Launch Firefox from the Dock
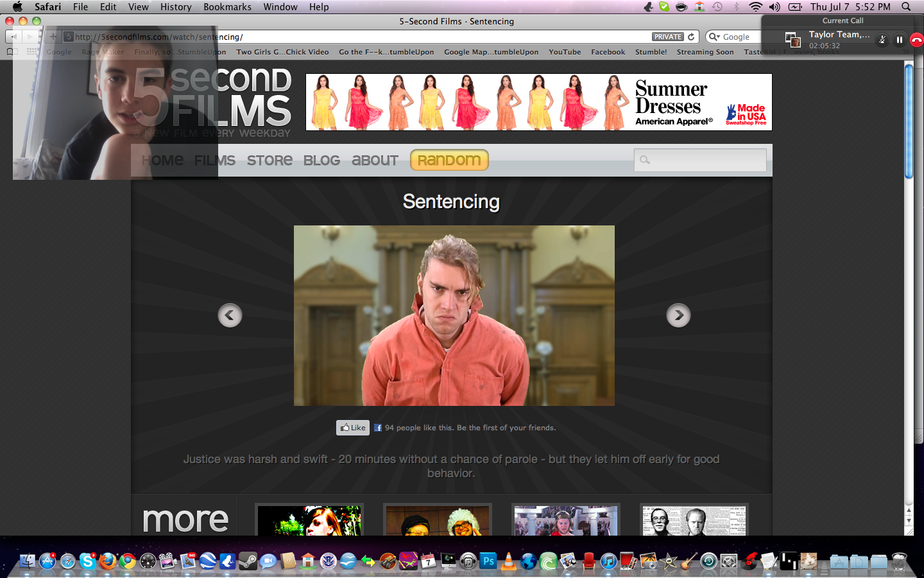This screenshot has width=924, height=578. 107,561
